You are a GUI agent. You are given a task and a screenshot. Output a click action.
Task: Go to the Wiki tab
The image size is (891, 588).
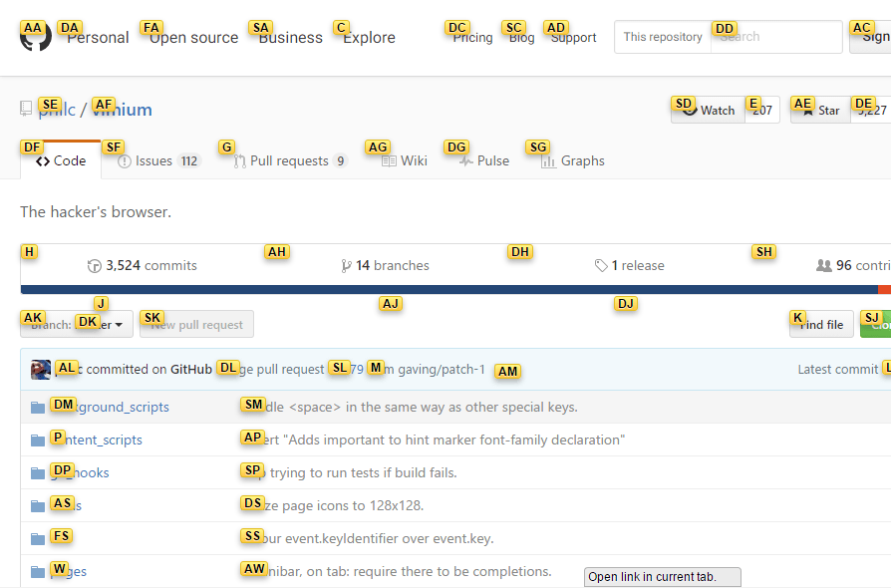(x=405, y=160)
